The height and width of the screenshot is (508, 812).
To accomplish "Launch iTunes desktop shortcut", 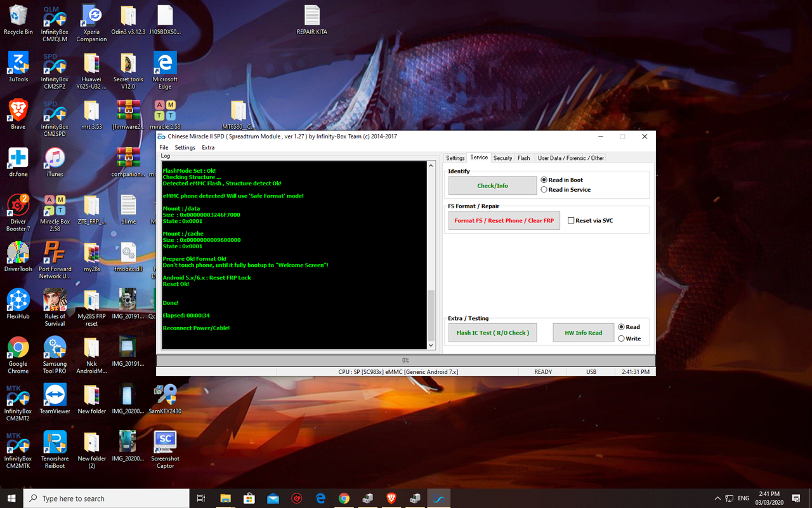I will 55,161.
